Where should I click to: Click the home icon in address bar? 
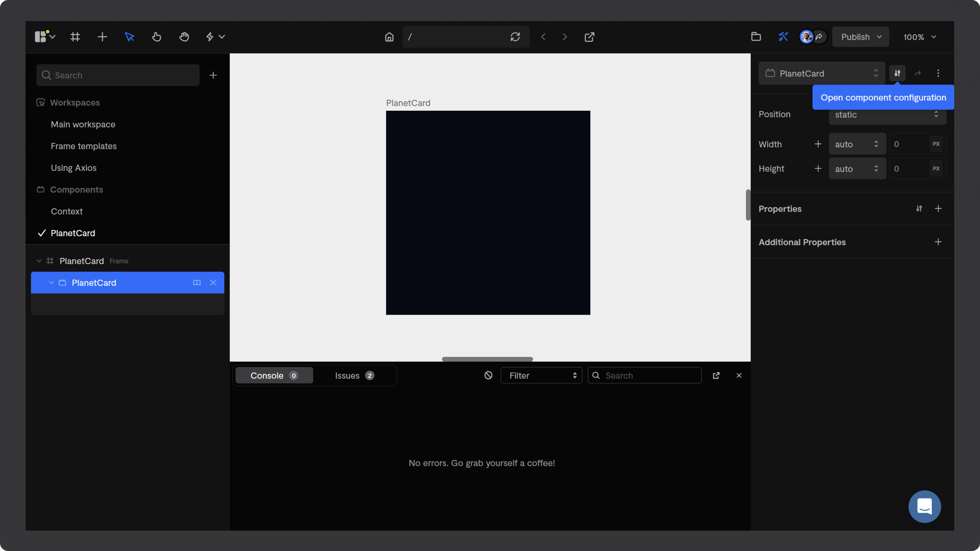(x=389, y=37)
